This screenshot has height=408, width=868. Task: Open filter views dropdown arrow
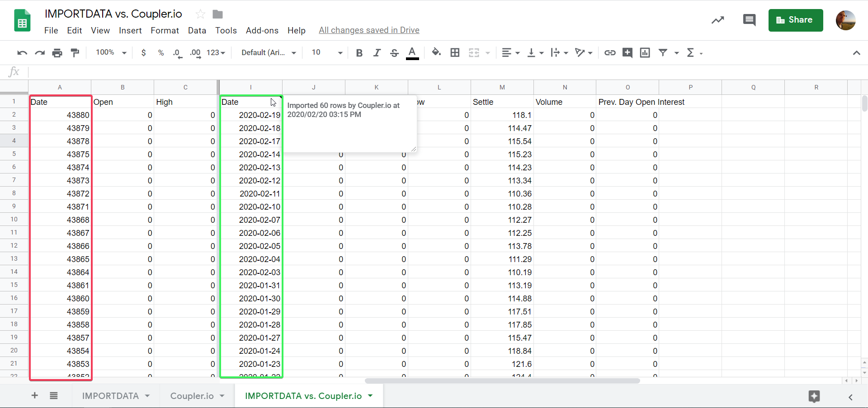coord(677,53)
